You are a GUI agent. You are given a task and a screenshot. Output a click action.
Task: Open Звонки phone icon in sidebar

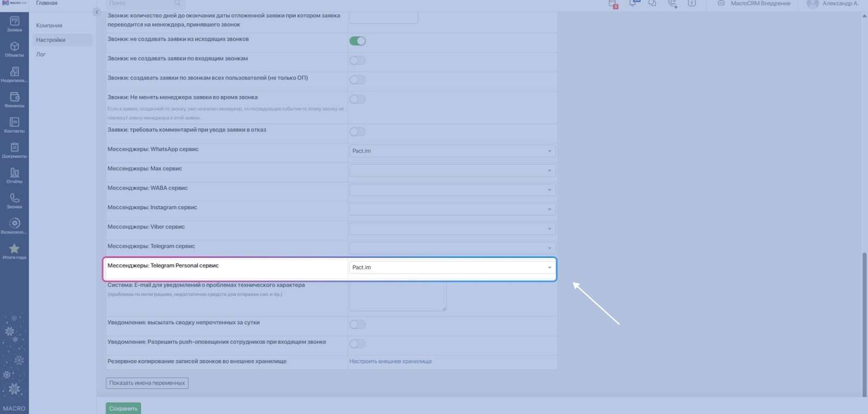pyautogui.click(x=14, y=201)
